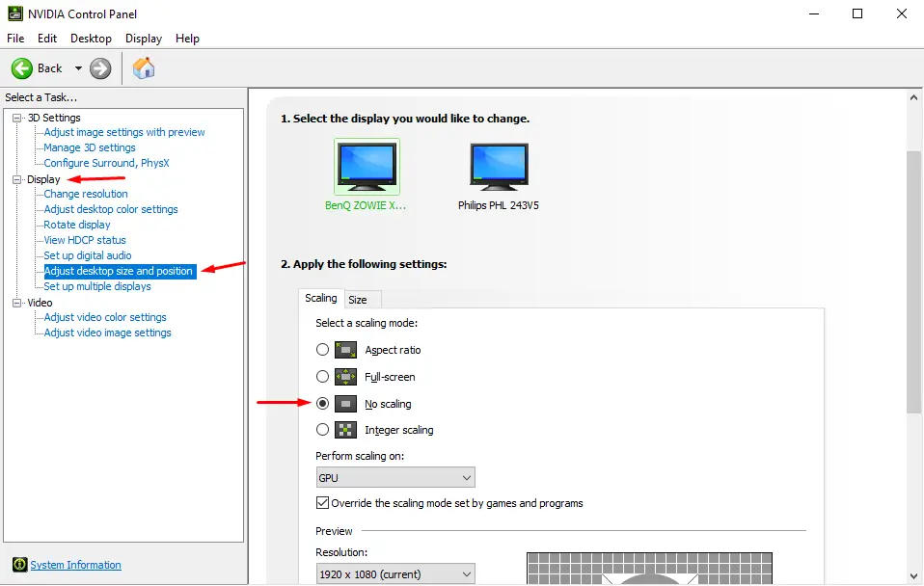Click the NVIDIA Control Panel title icon
Screen dimensions: 924x586
pyautogui.click(x=15, y=13)
